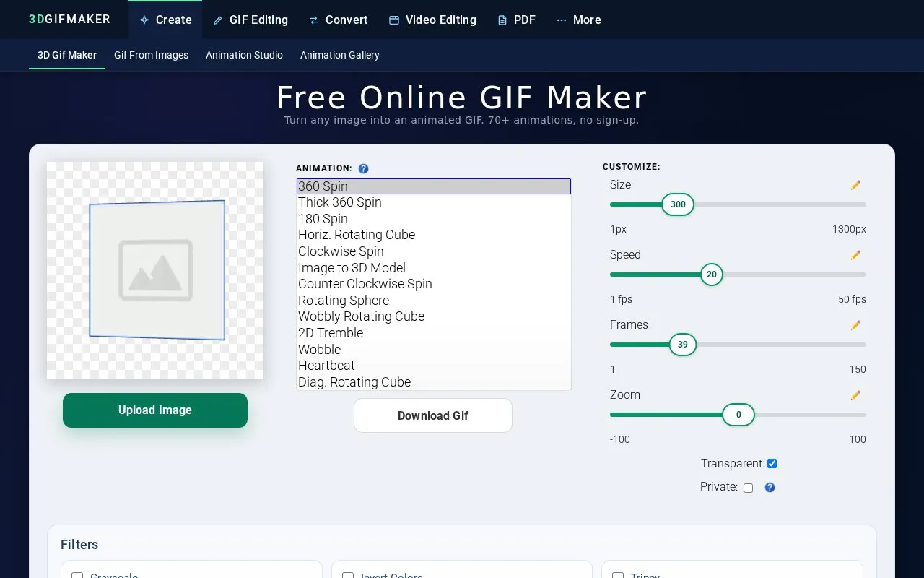Click the Download Gif button
This screenshot has height=578, width=924.
pos(433,415)
